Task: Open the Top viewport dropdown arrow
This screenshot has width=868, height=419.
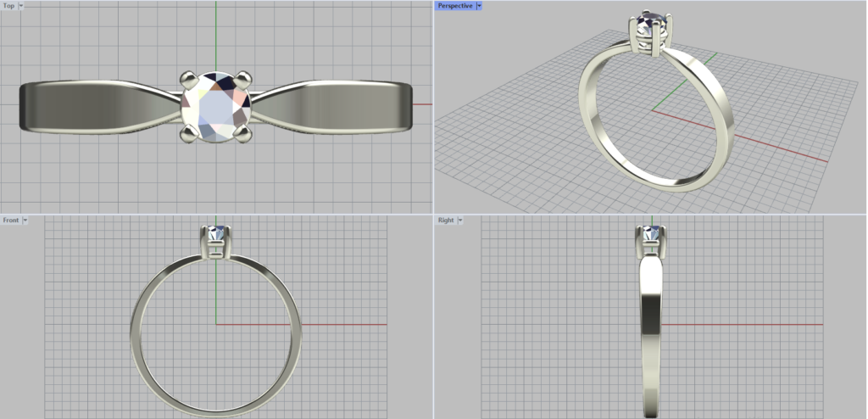Action: click(21, 6)
